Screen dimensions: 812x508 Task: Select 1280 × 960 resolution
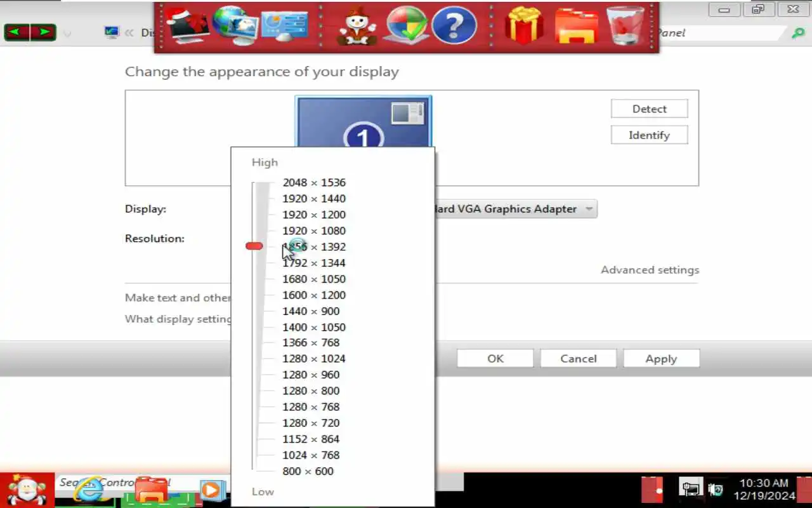311,375
